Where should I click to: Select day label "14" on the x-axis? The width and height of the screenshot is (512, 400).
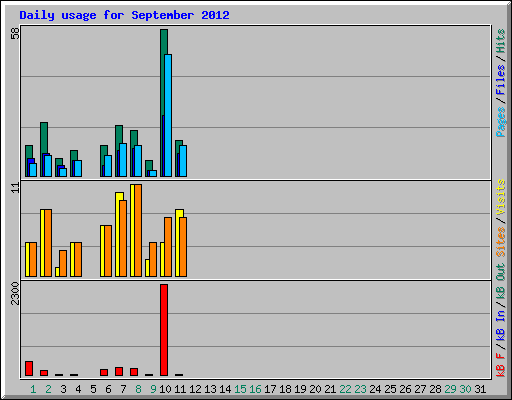click(x=225, y=389)
